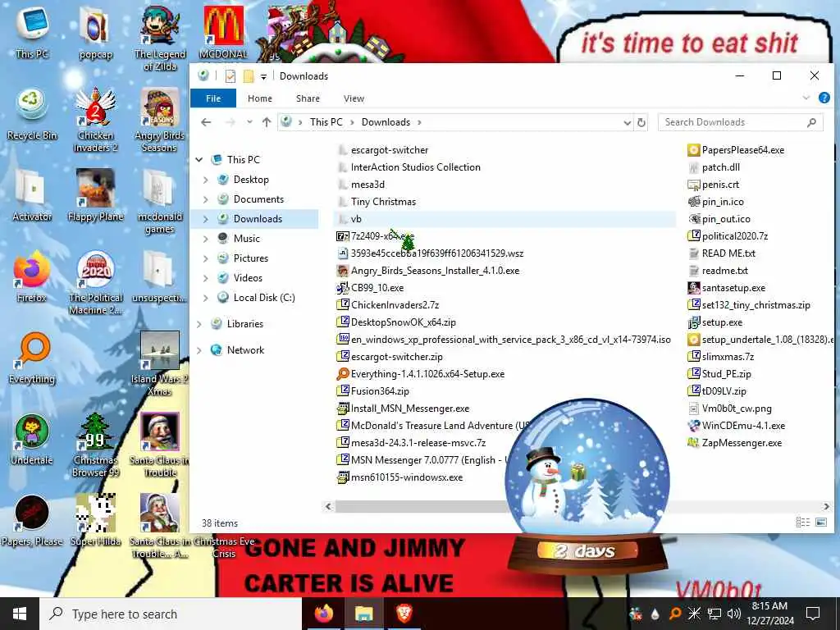Select Pictures in the navigation pane
This screenshot has width=840, height=630.
pyautogui.click(x=251, y=258)
